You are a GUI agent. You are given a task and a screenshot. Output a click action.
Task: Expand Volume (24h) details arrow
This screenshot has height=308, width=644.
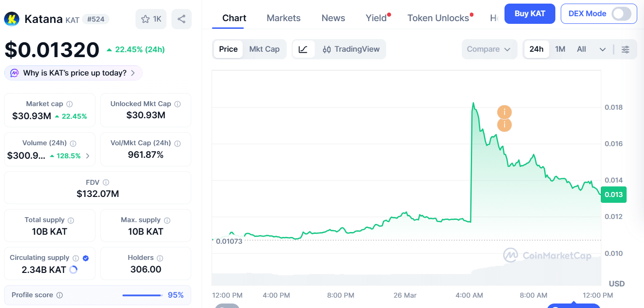tap(87, 156)
